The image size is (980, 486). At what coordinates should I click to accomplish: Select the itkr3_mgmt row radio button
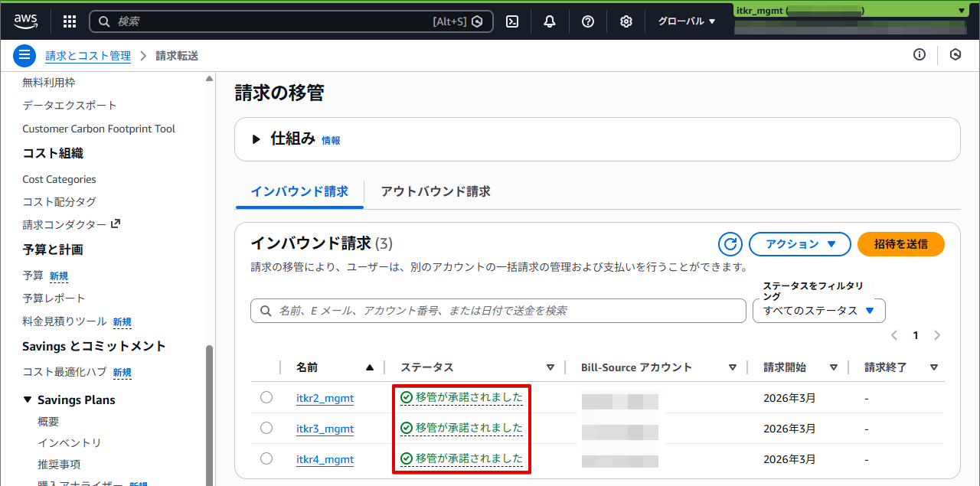click(x=266, y=428)
